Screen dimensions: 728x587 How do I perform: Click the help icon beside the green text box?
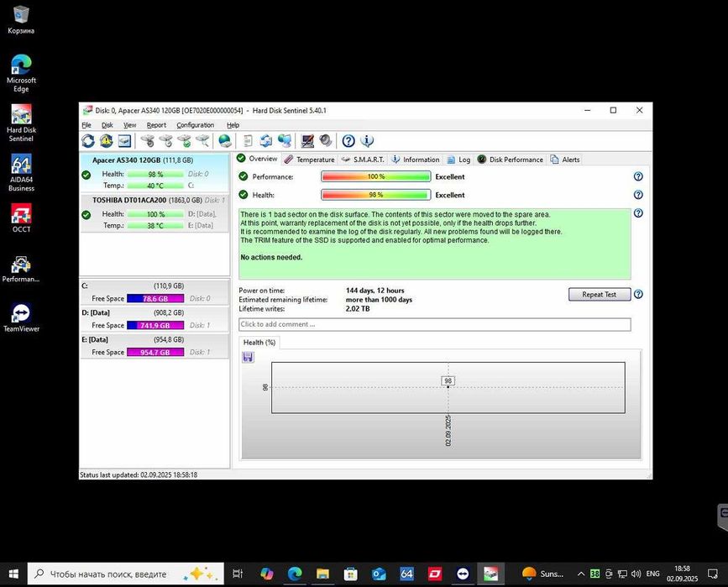(638, 213)
